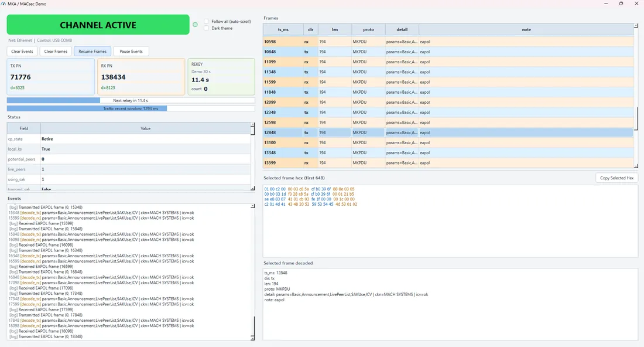The width and height of the screenshot is (644, 347).
Task: Click the Clear Events button
Action: [22, 52]
